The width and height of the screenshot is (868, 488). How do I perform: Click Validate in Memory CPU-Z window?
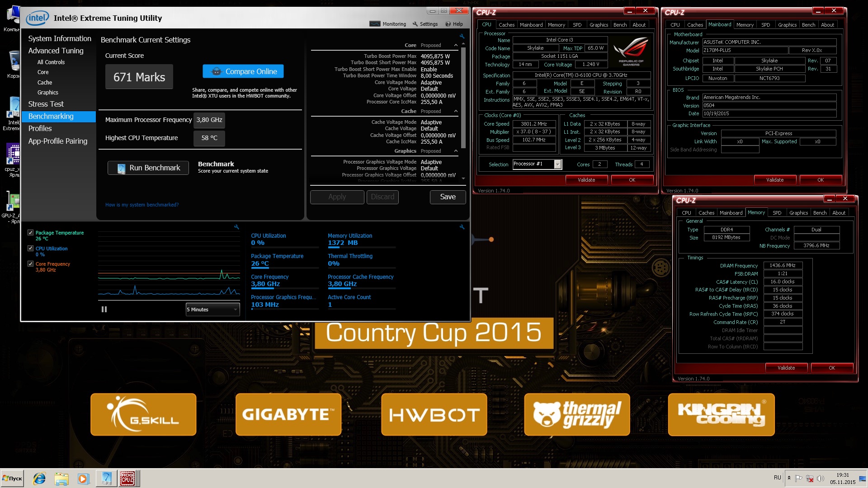click(786, 368)
